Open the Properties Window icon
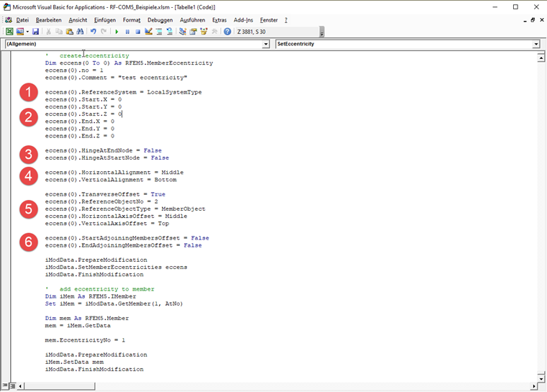547x392 pixels. point(193,32)
